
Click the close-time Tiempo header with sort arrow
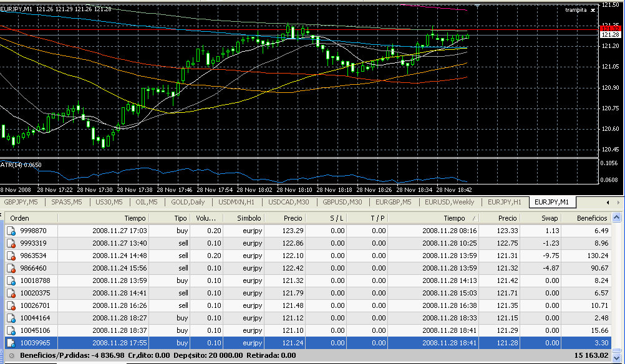pyautogui.click(x=434, y=218)
